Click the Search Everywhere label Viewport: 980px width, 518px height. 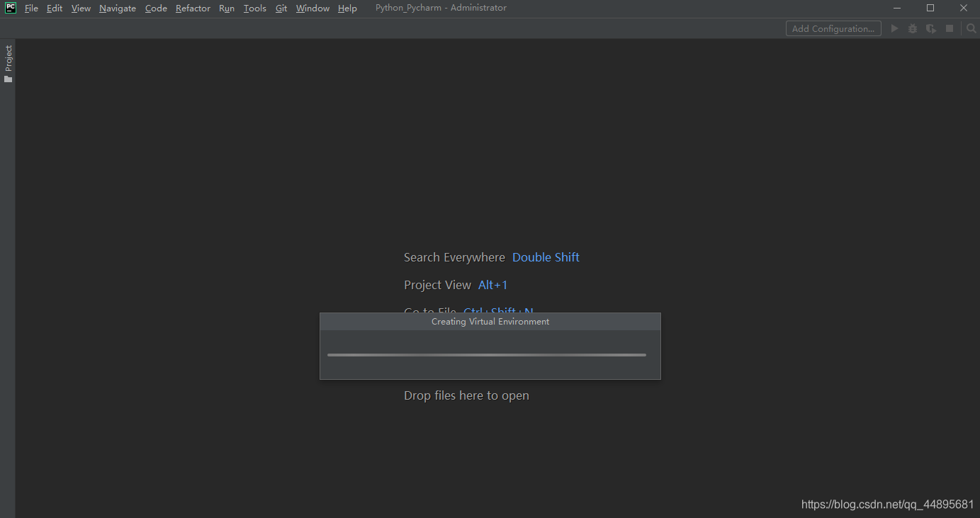coord(454,257)
